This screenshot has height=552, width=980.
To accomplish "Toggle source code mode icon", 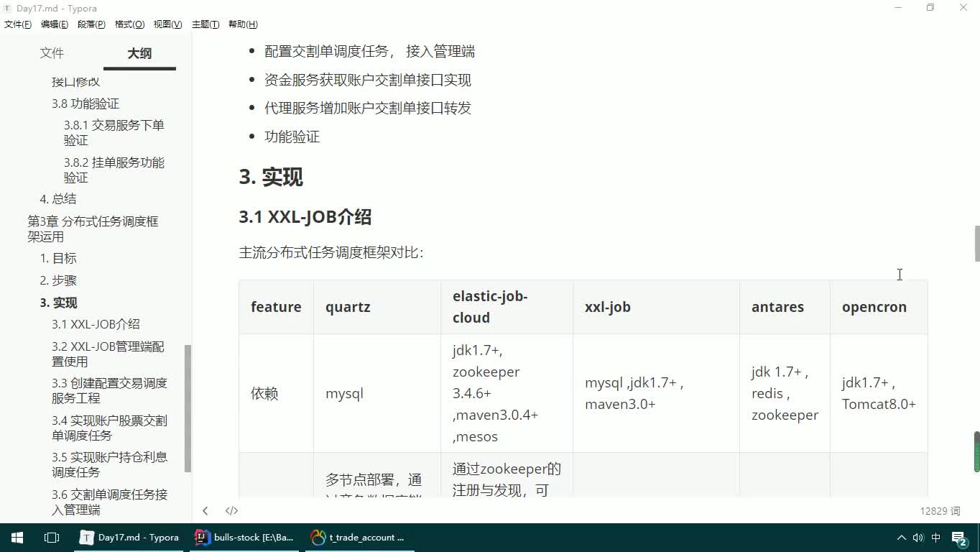I will pyautogui.click(x=231, y=510).
